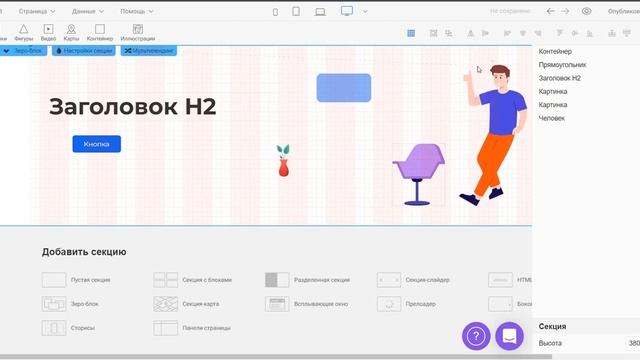This screenshot has height=360, width=640.
Task: Select the purple chair image
Action: (419, 175)
